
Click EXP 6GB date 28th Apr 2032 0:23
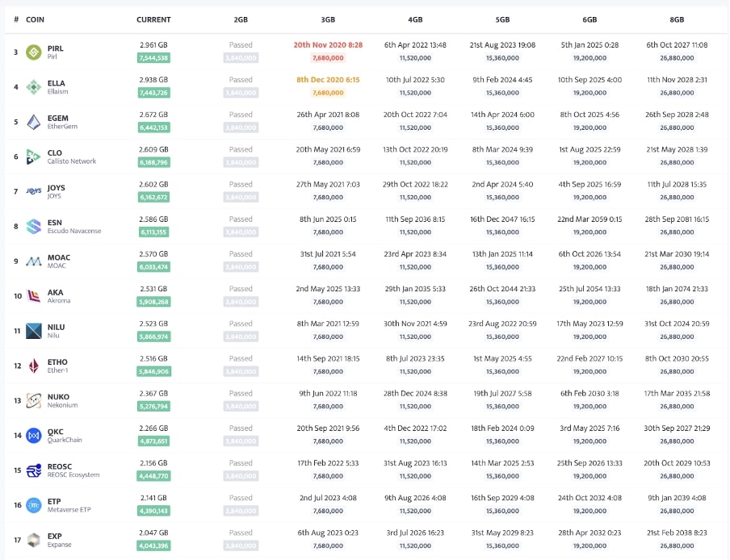(589, 533)
